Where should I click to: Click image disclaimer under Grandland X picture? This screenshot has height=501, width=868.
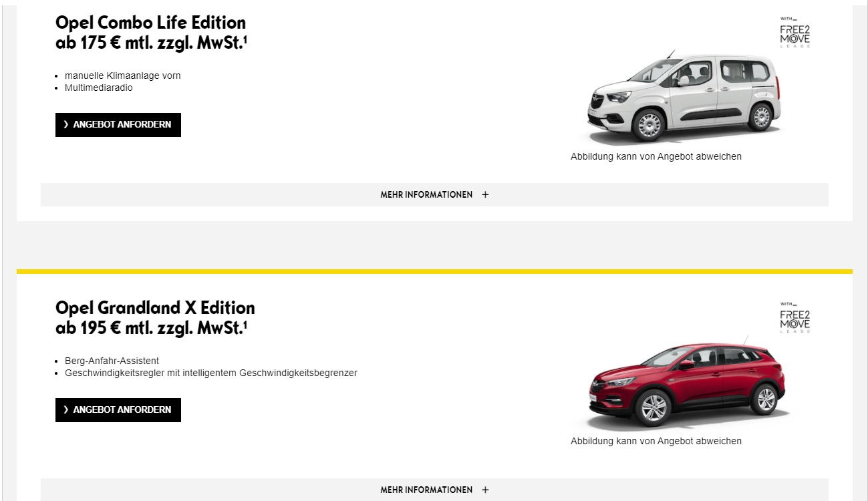point(656,441)
